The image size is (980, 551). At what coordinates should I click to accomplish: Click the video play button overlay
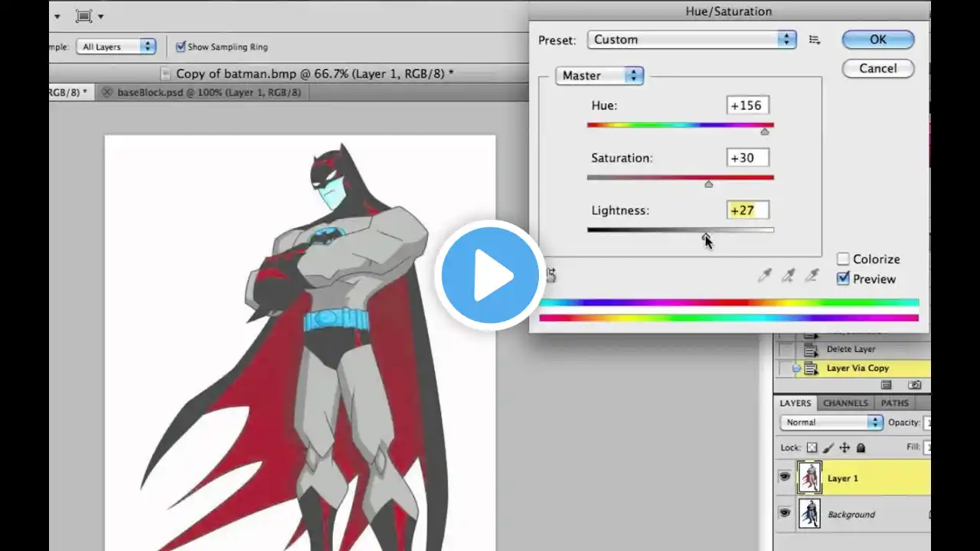[x=490, y=275]
